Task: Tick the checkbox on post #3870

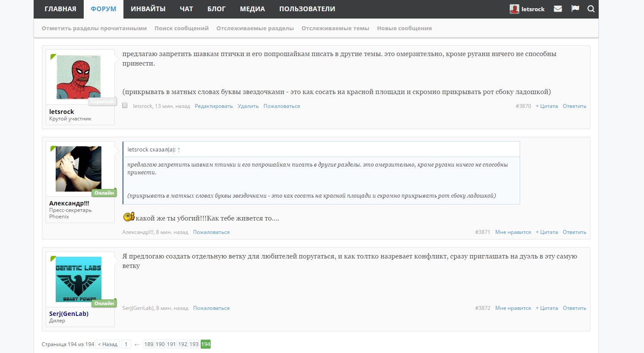Action: pyautogui.click(x=125, y=106)
